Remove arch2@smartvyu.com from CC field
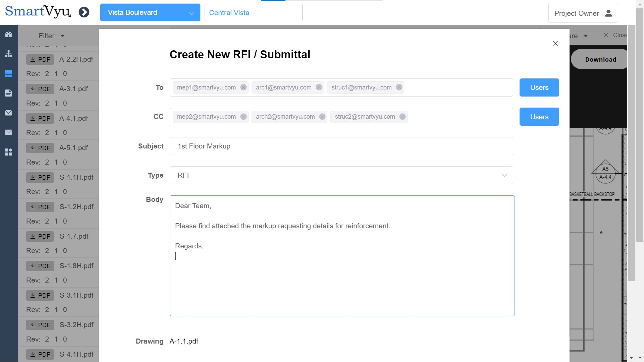The width and height of the screenshot is (644, 362). (322, 117)
